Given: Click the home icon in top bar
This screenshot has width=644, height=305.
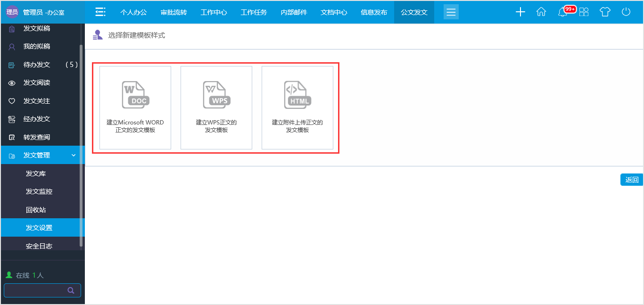Looking at the screenshot, I should 541,11.
